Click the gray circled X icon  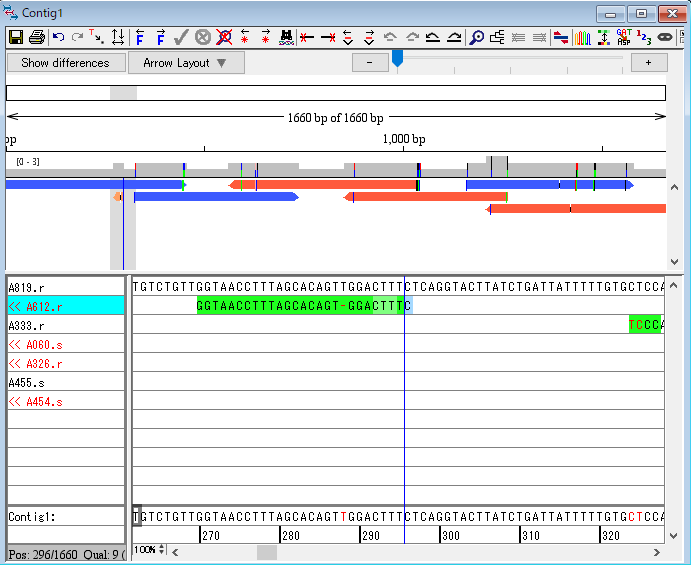pos(203,37)
